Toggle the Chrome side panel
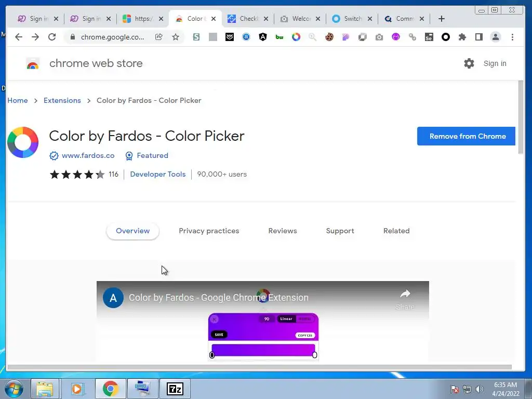The width and height of the screenshot is (532, 399). tap(478, 37)
